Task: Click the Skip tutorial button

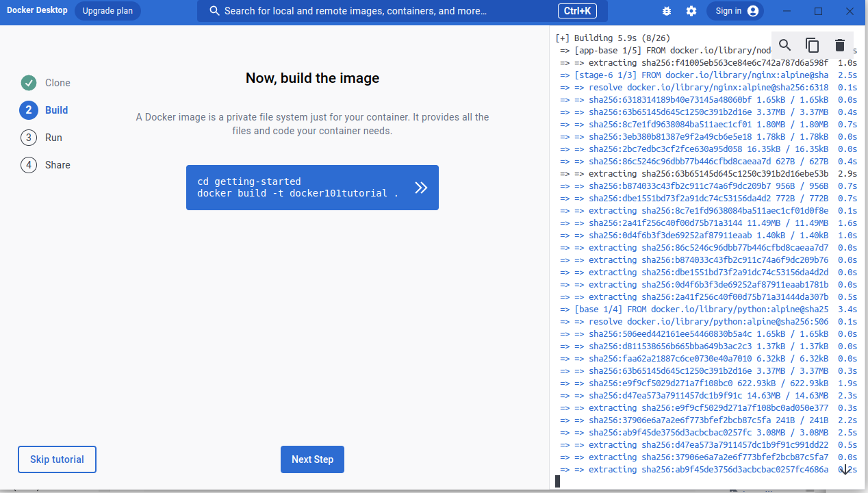Action: 57,459
